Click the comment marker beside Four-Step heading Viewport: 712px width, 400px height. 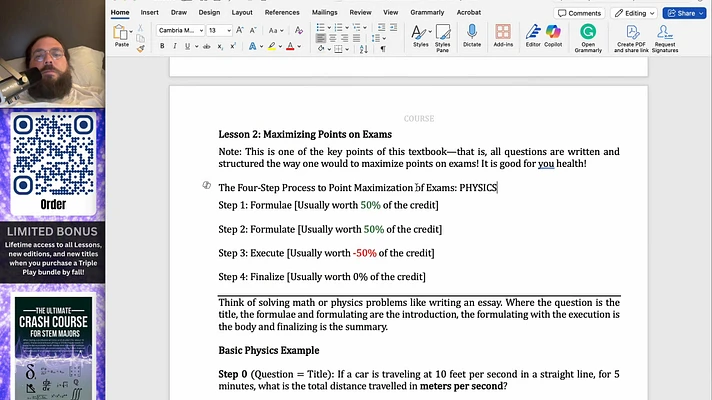[x=207, y=185]
